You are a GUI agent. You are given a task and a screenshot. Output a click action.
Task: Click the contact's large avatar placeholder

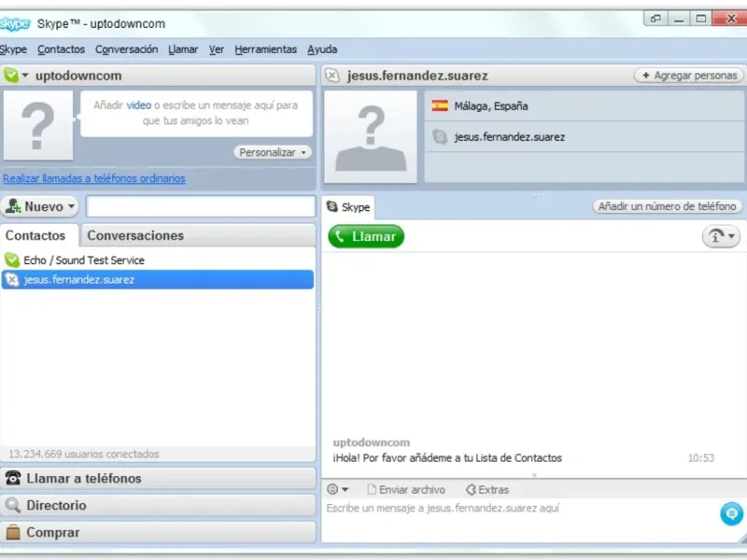(x=371, y=137)
